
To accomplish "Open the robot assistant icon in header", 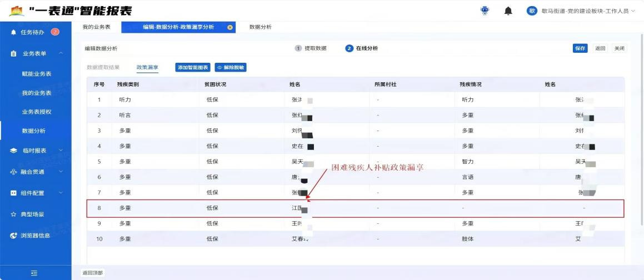I will point(484,11).
